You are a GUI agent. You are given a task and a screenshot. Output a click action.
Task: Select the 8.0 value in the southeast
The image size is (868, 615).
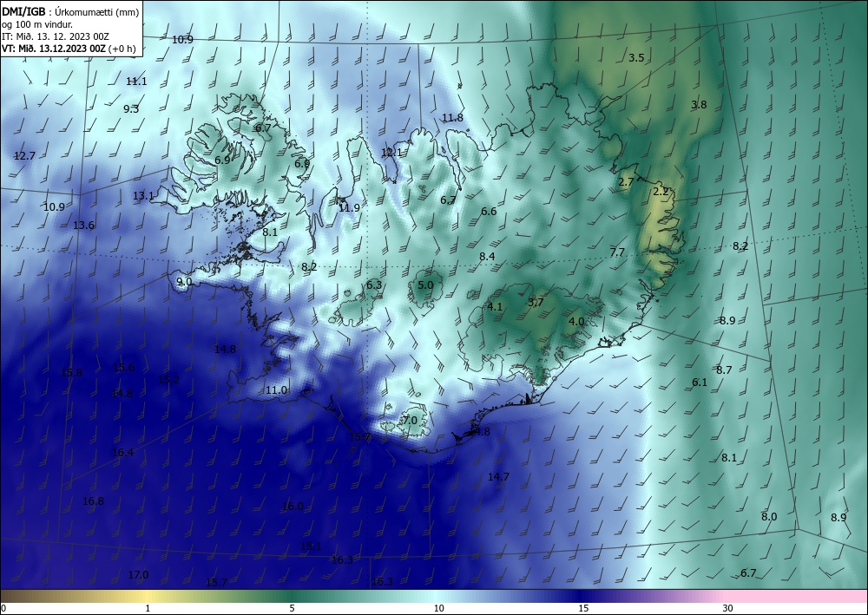point(769,517)
